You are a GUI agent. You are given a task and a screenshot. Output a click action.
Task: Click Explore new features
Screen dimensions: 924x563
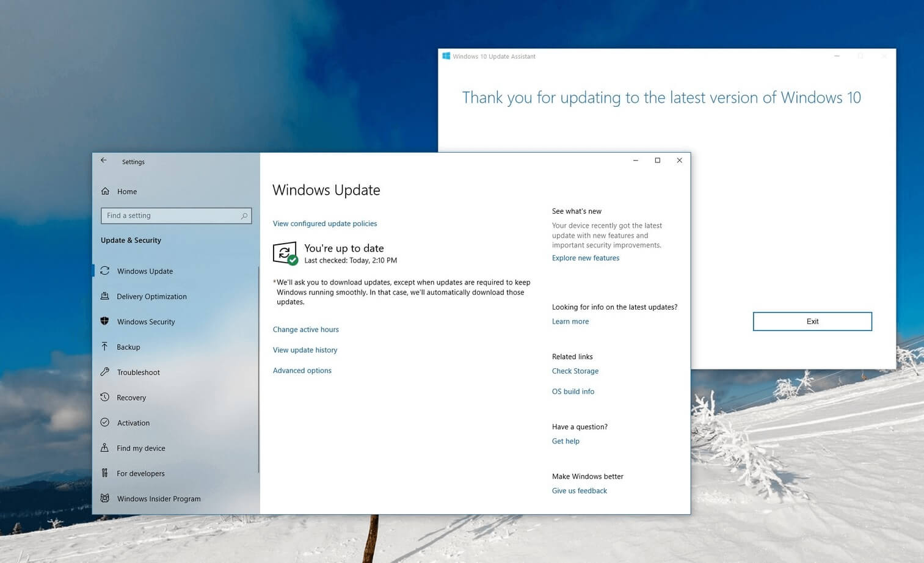pyautogui.click(x=585, y=258)
